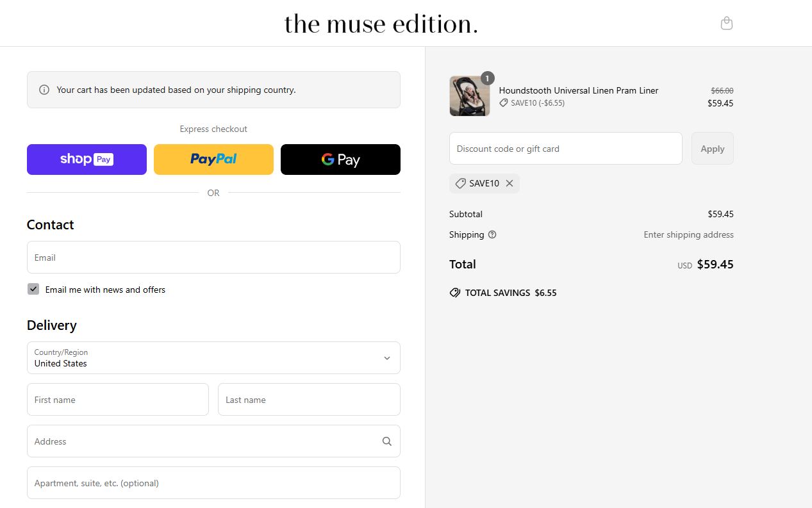Open the muse edition store homepage logo
This screenshot has height=508, width=812.
[x=381, y=24]
